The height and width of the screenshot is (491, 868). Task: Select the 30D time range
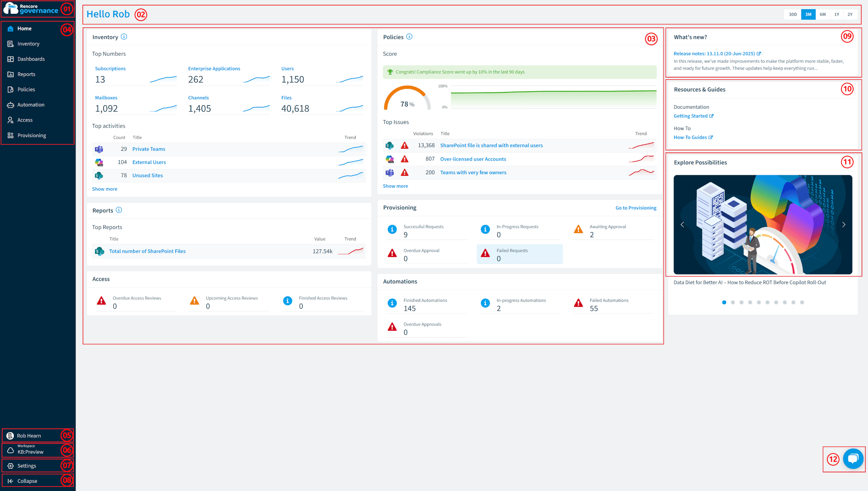click(793, 14)
